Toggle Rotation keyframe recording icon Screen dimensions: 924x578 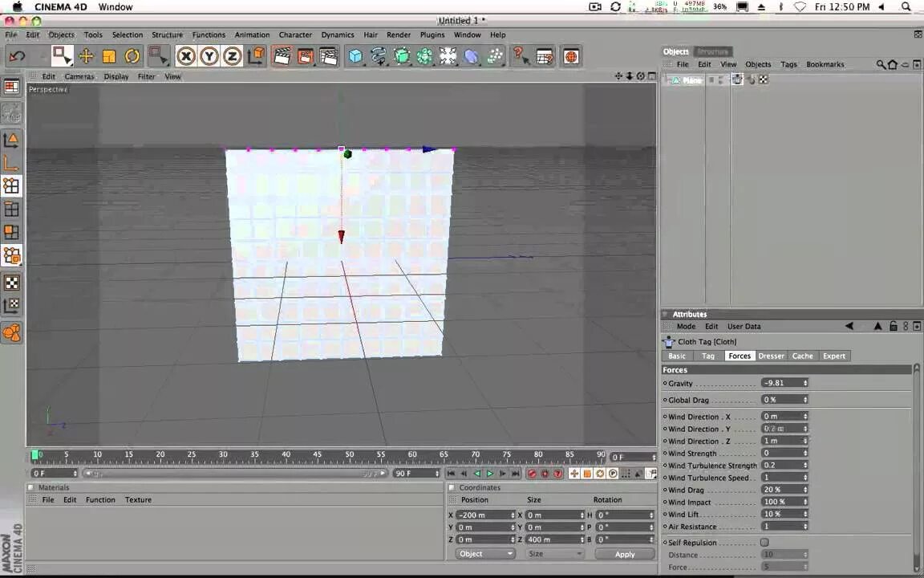[x=600, y=473]
